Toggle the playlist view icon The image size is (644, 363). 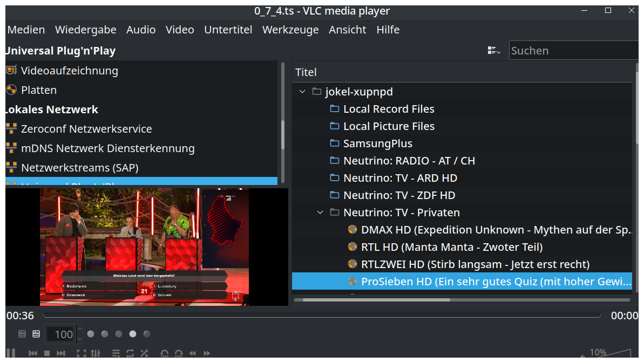(116, 353)
